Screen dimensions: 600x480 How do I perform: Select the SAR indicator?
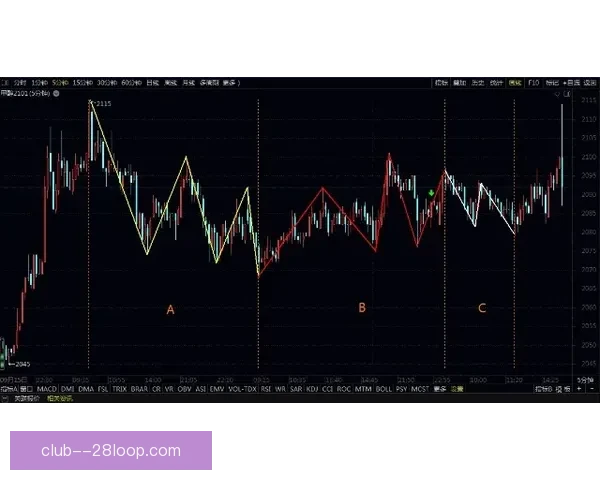(296, 389)
